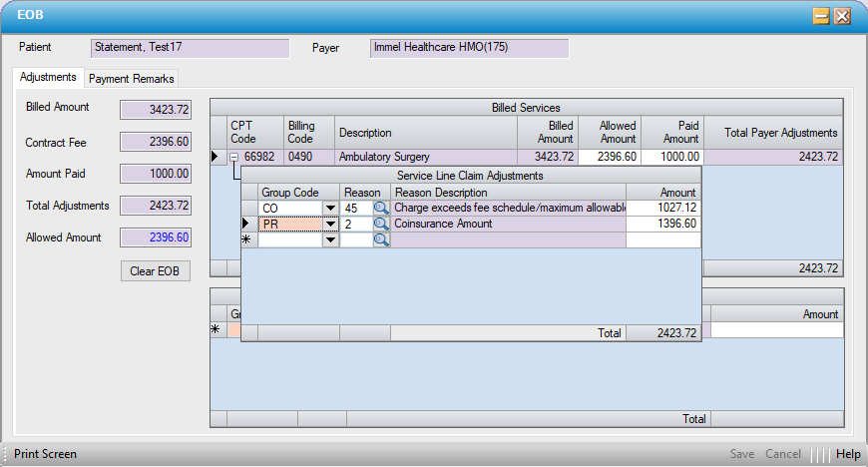The width and height of the screenshot is (868, 467).
Task: Click the Reason field containing 45
Action: coord(355,208)
